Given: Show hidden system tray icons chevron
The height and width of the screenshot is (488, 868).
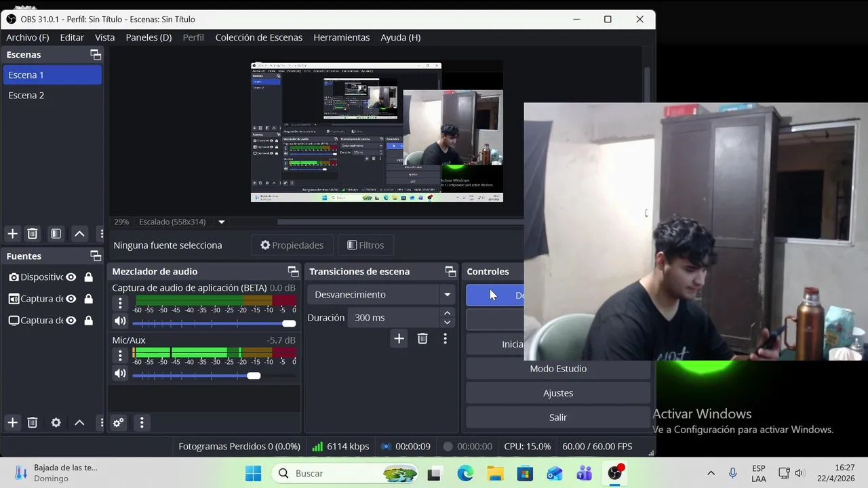Looking at the screenshot, I should pyautogui.click(x=711, y=473).
